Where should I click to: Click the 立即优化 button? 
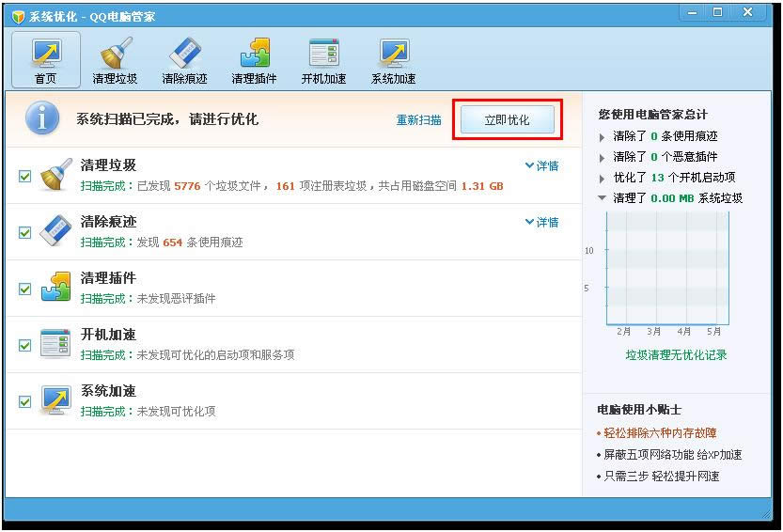click(508, 120)
